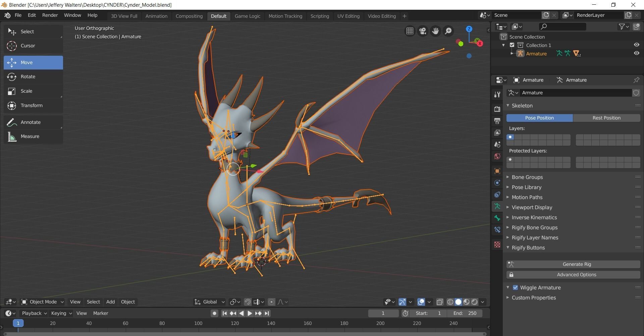This screenshot has height=336, width=644.
Task: Open Bone properties tab
Action: click(497, 218)
